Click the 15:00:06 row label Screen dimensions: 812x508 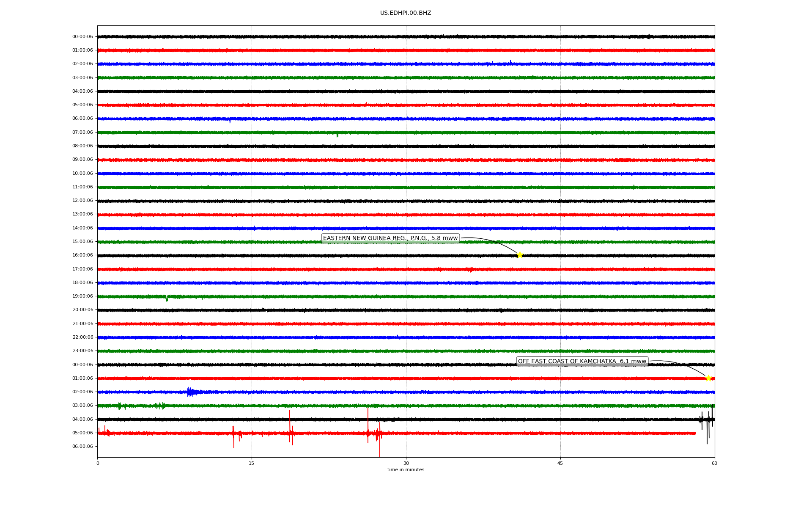pos(82,242)
